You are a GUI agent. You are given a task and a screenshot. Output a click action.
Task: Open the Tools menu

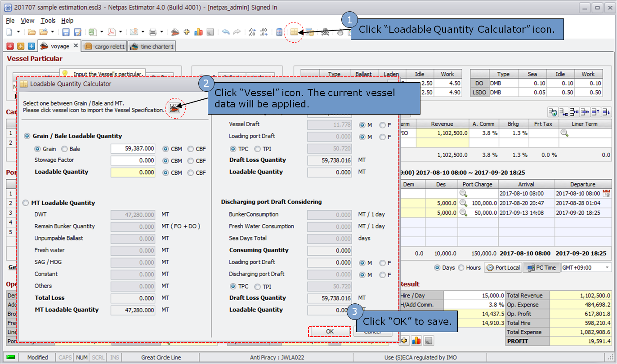point(48,21)
